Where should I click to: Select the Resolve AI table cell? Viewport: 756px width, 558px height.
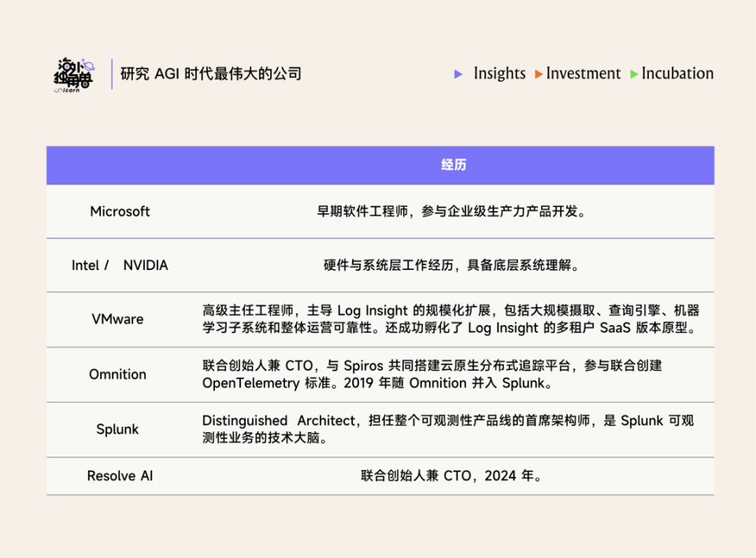pyautogui.click(x=120, y=476)
